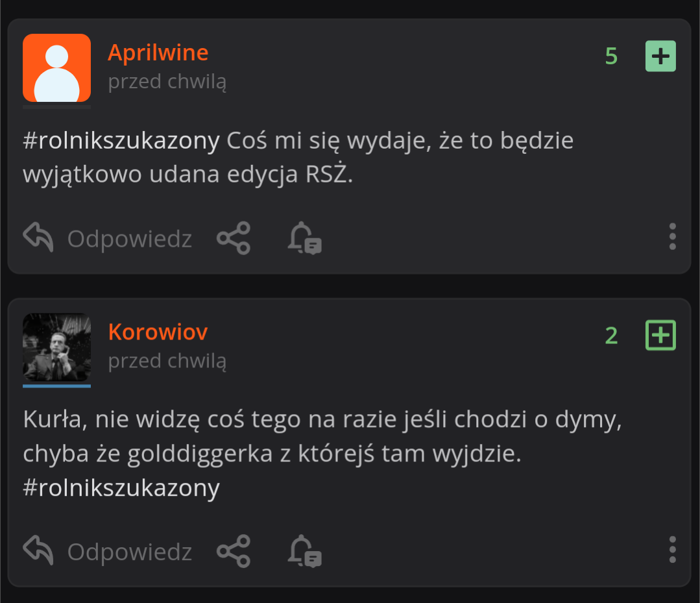Click Odpowiedz text under Aprilwine's post
This screenshot has width=700, height=603.
click(x=130, y=239)
